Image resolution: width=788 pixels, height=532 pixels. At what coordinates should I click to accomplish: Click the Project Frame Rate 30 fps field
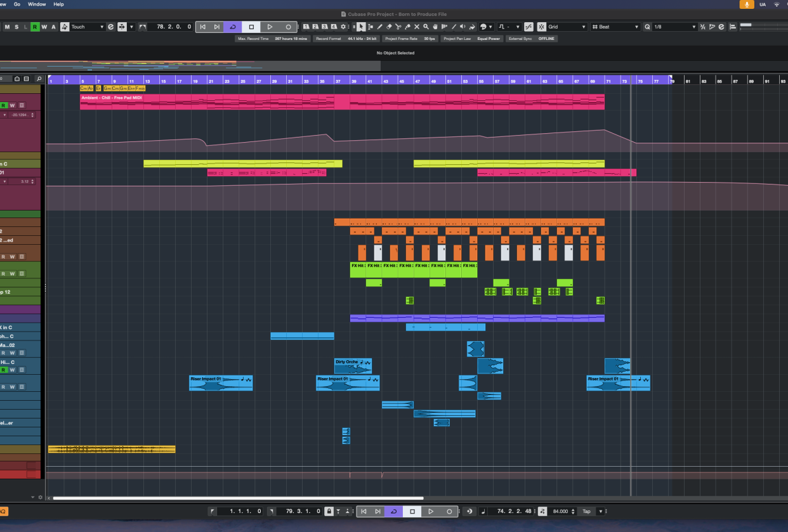410,39
